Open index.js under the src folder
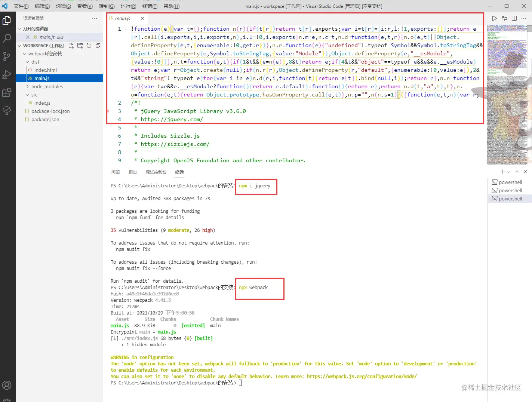 pyautogui.click(x=59, y=103)
